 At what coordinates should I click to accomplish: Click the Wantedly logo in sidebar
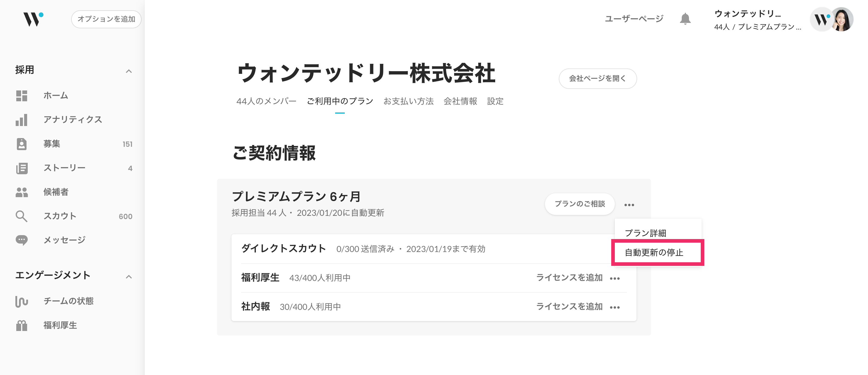pyautogui.click(x=33, y=19)
